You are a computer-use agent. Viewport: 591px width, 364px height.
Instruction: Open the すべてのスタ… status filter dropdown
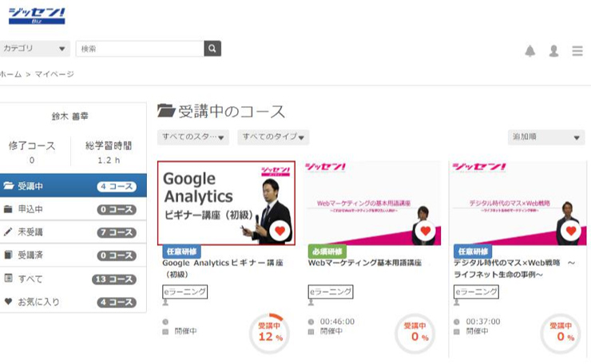193,137
